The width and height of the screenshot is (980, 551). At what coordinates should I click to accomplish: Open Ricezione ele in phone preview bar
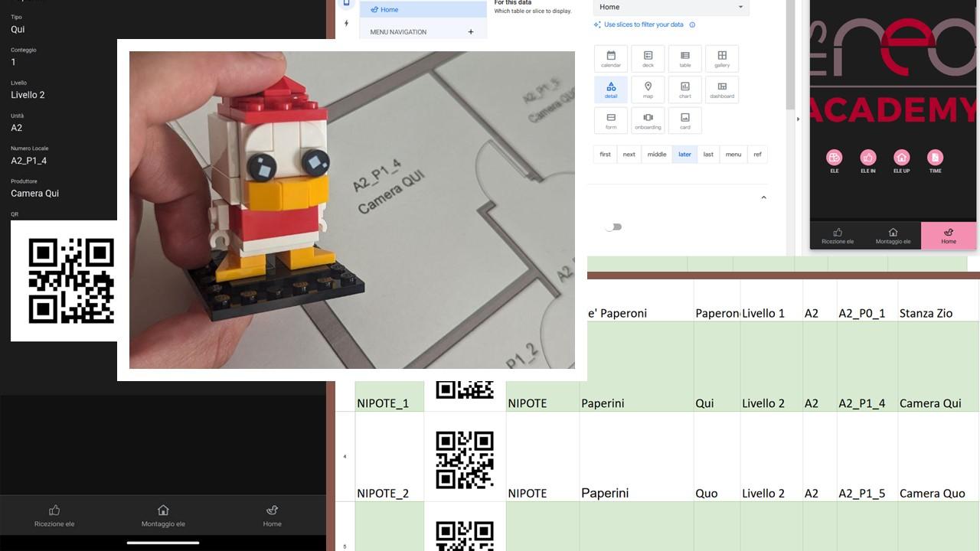(838, 236)
